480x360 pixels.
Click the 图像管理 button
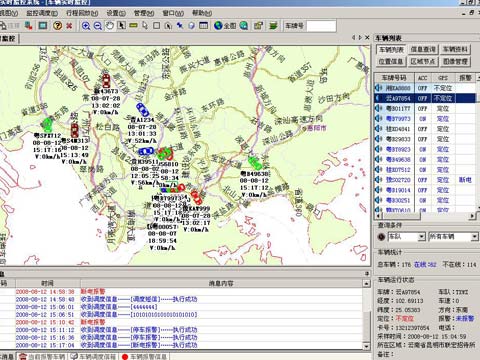(x=455, y=61)
